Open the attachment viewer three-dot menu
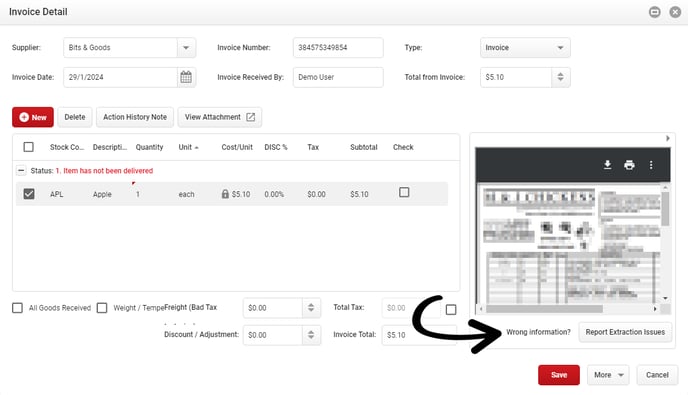Screen dimensions: 688x395 click(651, 165)
